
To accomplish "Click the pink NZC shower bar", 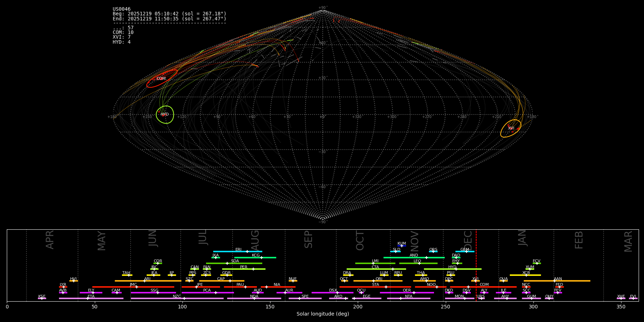I will (x=177, y=298).
